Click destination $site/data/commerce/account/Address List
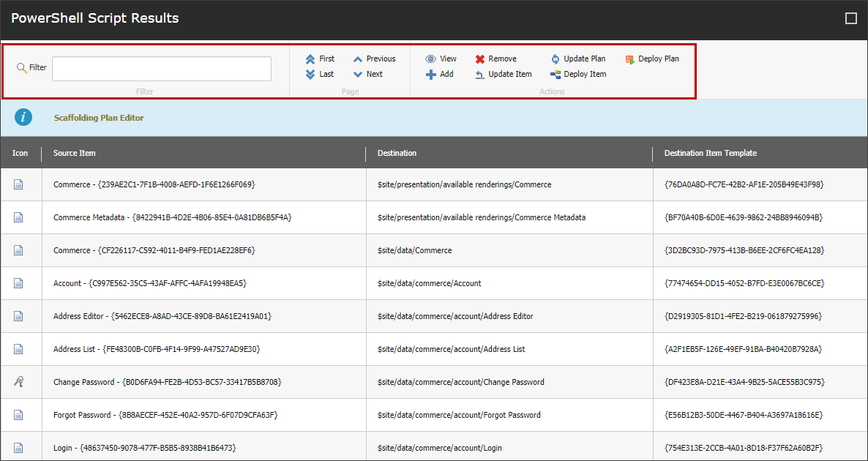 [x=451, y=349]
